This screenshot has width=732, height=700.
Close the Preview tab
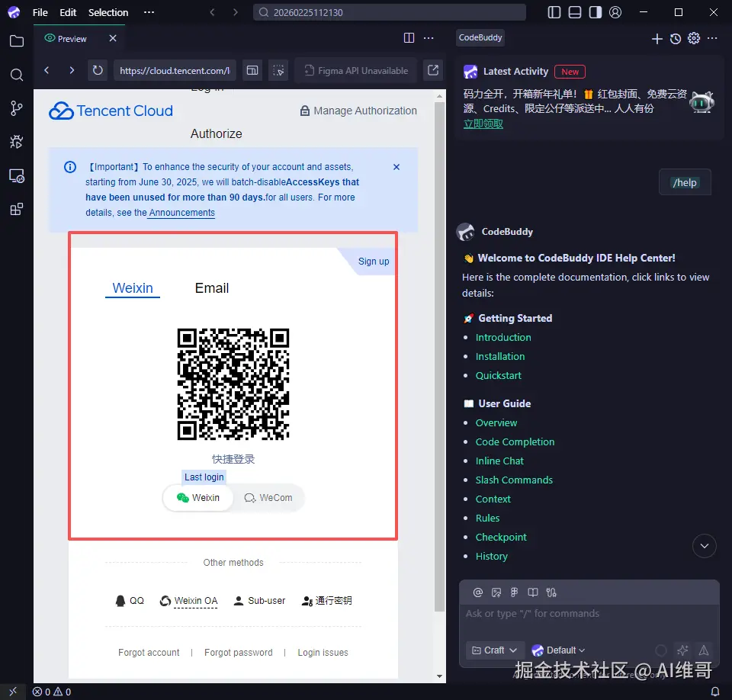tap(113, 38)
